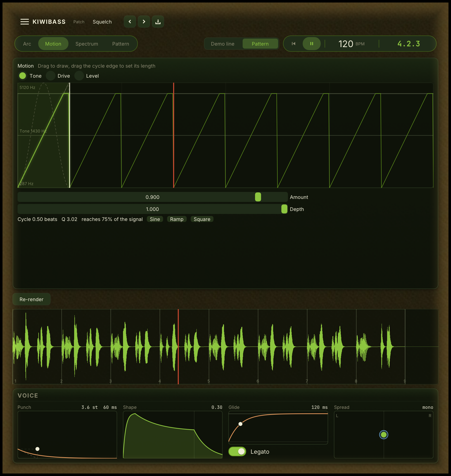451x476 pixels.
Task: Click the Q 3.02 readout
Action: [69, 219]
